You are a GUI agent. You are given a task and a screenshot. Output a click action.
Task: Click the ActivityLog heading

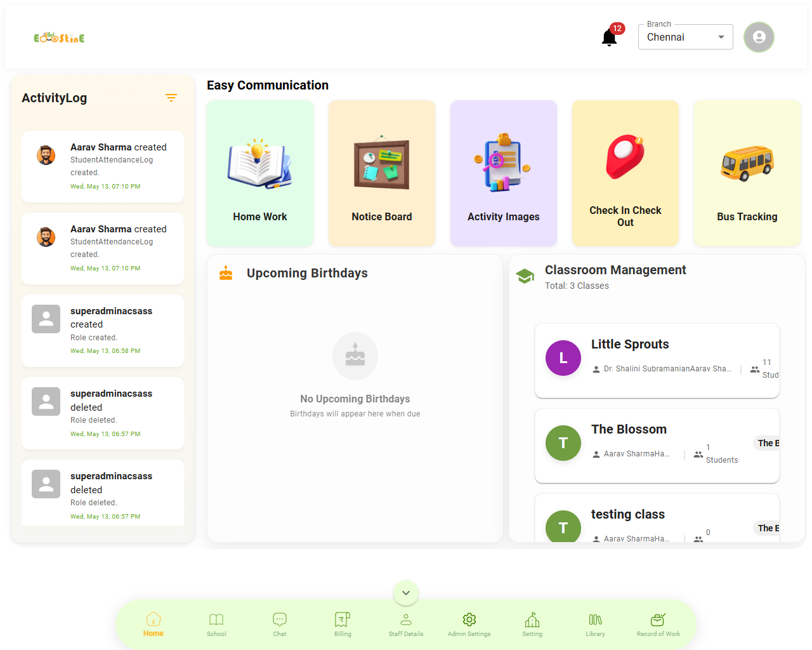tap(55, 98)
